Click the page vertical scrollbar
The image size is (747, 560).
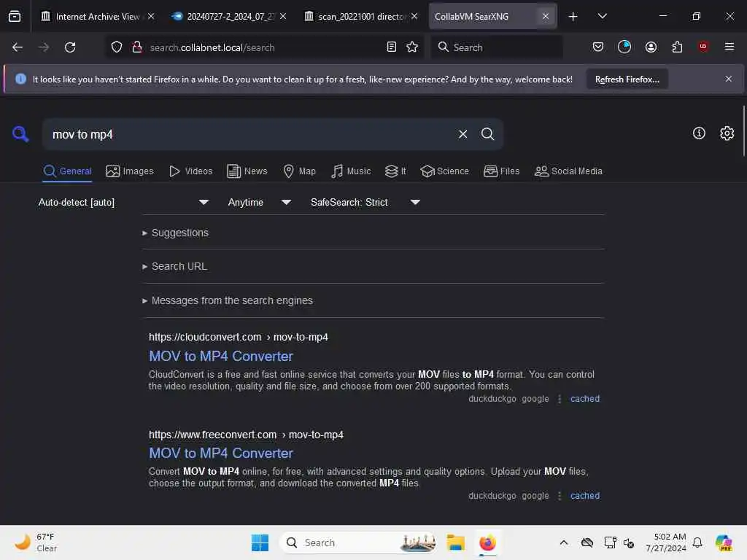click(743, 131)
